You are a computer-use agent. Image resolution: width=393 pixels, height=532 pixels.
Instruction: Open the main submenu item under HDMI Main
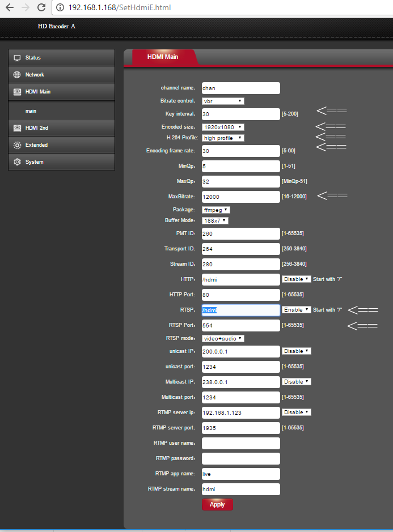coord(31,111)
